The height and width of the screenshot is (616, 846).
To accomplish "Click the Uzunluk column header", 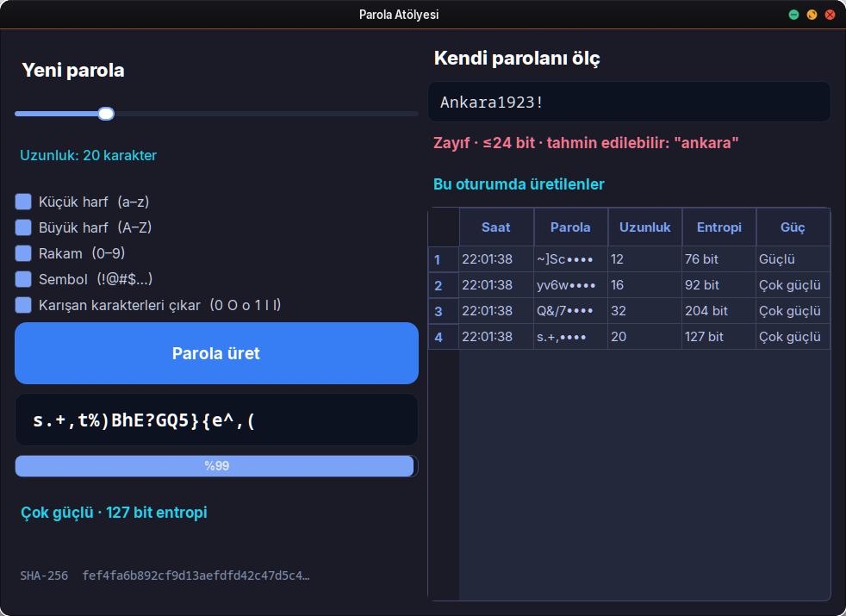I will coord(644,227).
